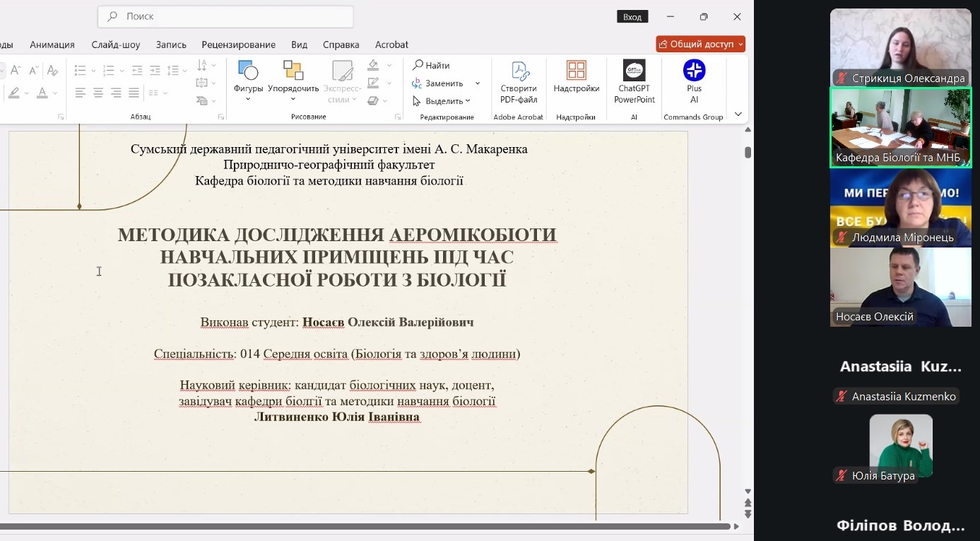Collapse the ribbon with the chevron
Screen dimensions: 980x541
pos(738,115)
